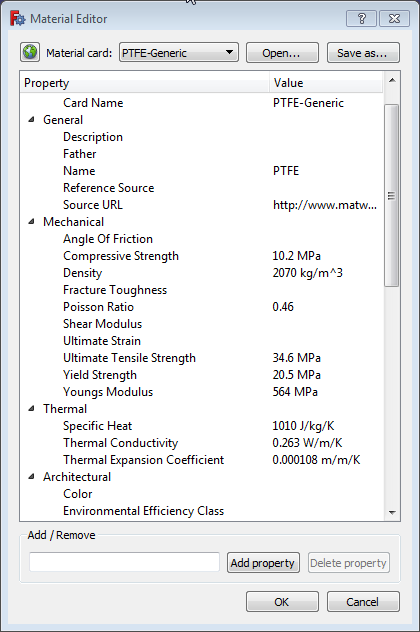Click the scrollbar down arrow

click(392, 513)
